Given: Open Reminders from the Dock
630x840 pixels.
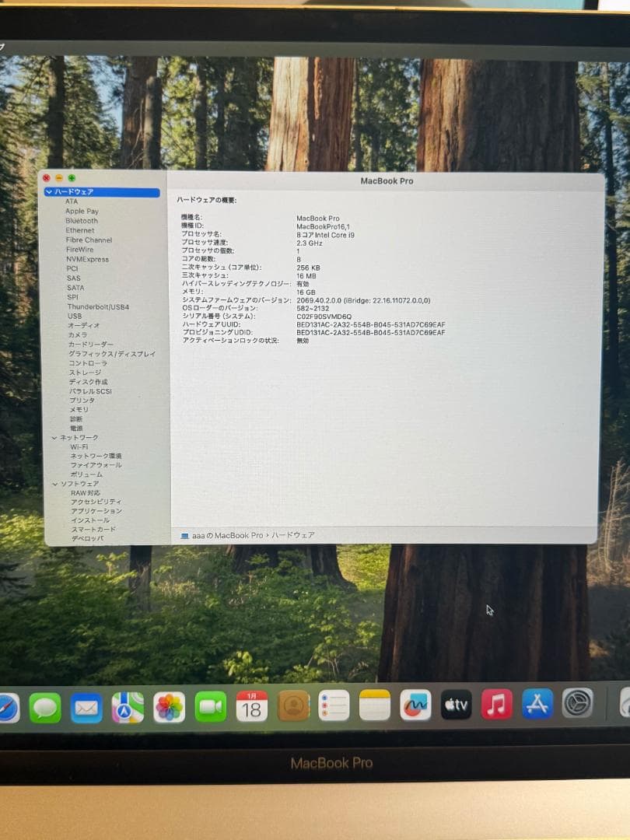Looking at the screenshot, I should tap(333, 705).
